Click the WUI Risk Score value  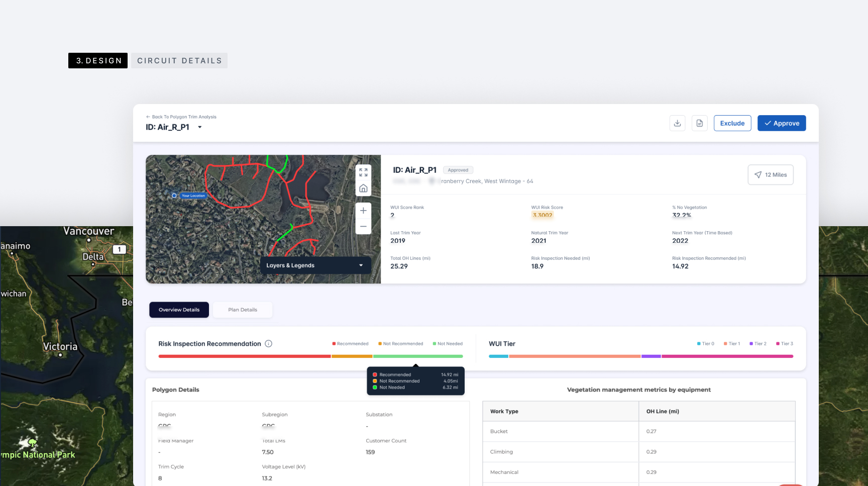pos(542,215)
